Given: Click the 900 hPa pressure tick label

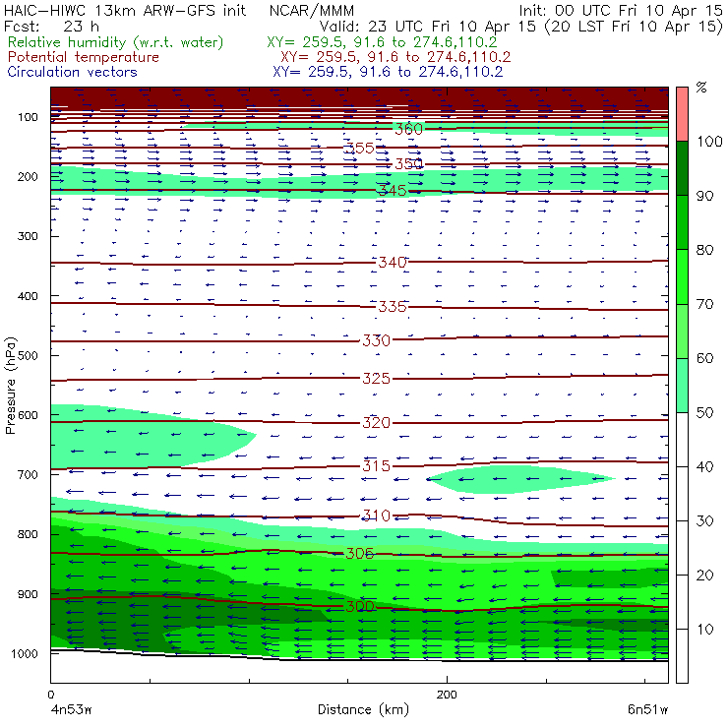Looking at the screenshot, I should 28,594.
